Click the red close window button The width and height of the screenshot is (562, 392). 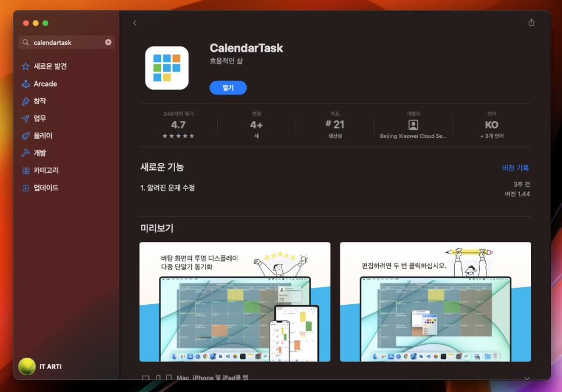click(x=26, y=23)
